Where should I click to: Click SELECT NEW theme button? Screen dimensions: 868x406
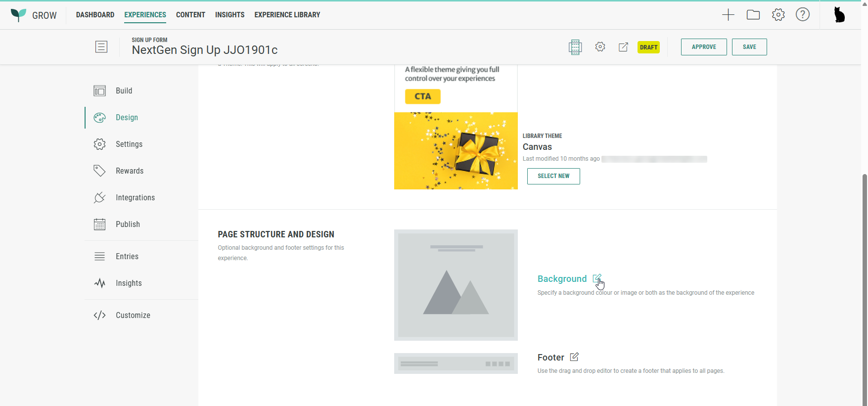coord(553,176)
